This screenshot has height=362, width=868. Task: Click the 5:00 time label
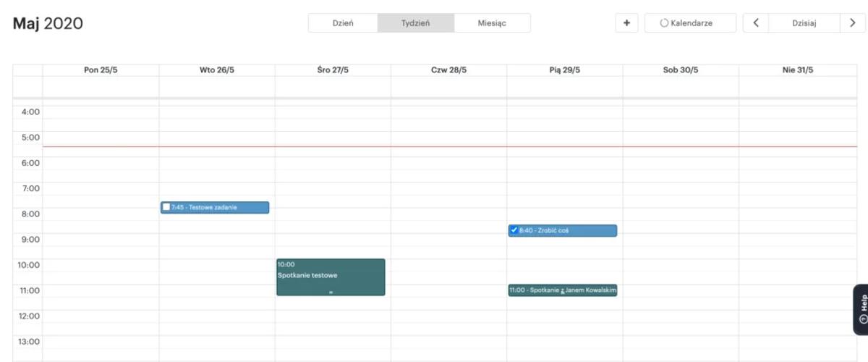click(30, 138)
